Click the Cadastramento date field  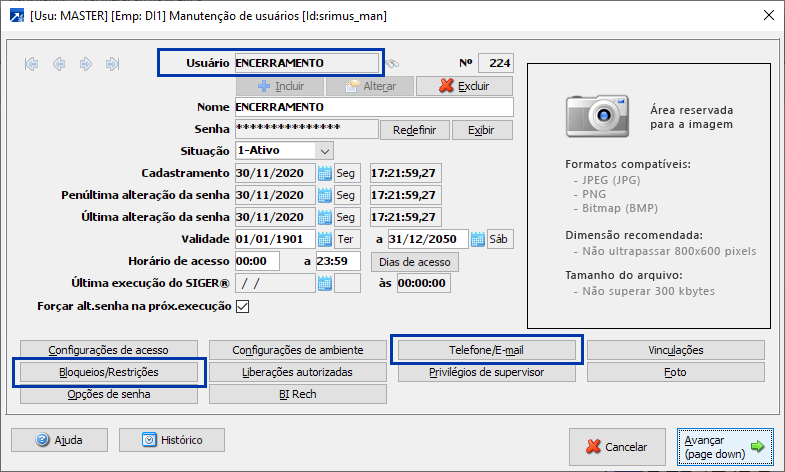[x=275, y=173]
